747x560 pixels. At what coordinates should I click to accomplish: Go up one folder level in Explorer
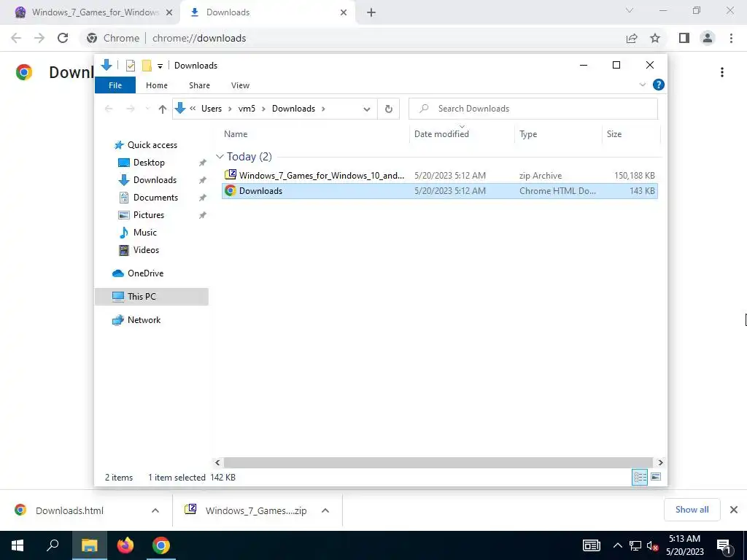163,109
